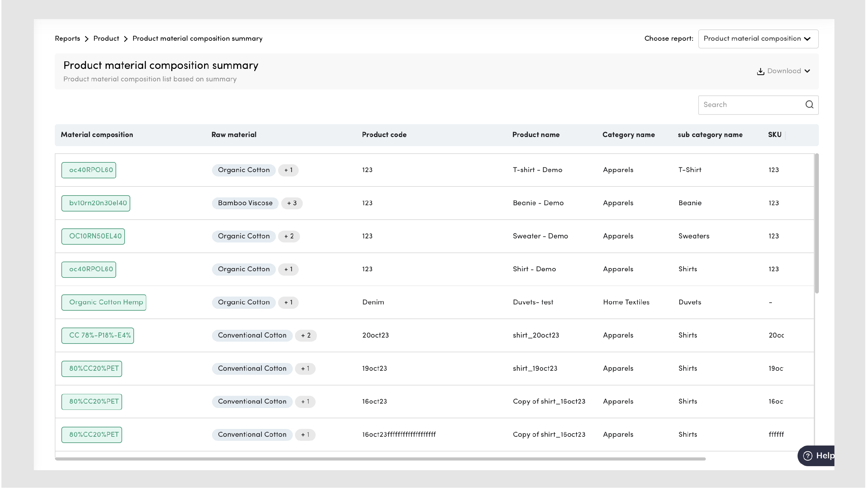Select the bv10rn20n30el40 composition tag
Image resolution: width=868 pixels, height=489 pixels.
point(96,203)
